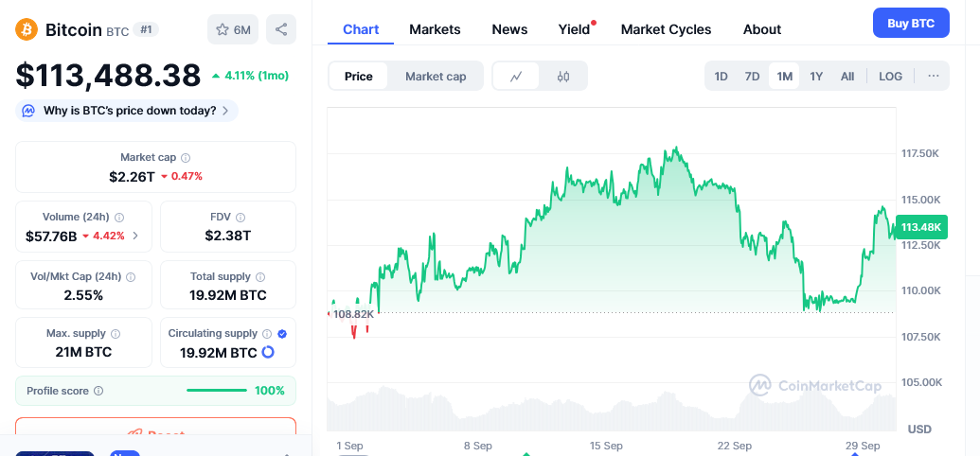Switch to the Market Cycles tab
Image resolution: width=980 pixels, height=456 pixels.
(x=666, y=29)
